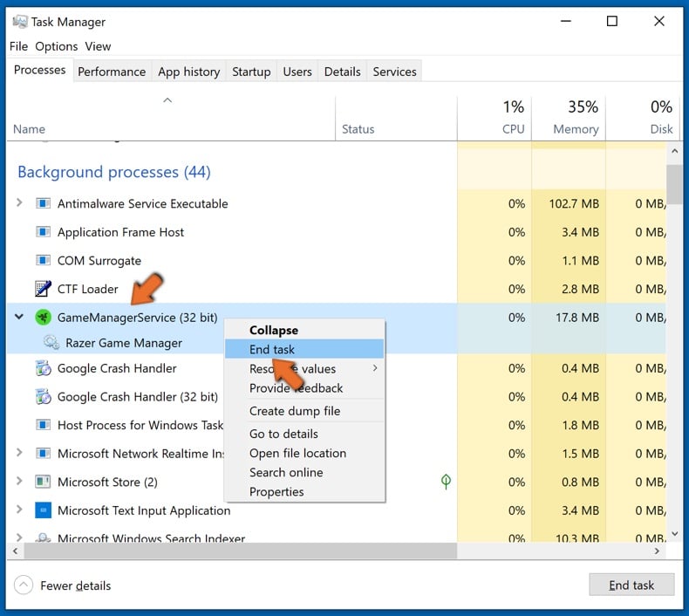Open the File menu
Image resolution: width=689 pixels, height=616 pixels.
[x=18, y=46]
